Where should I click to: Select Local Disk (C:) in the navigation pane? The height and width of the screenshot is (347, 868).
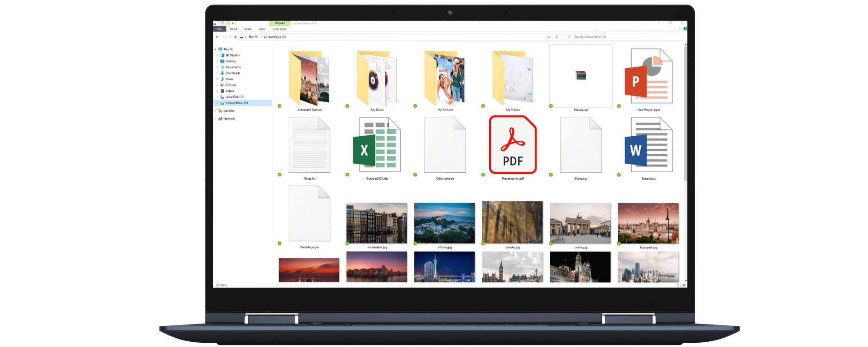235,97
